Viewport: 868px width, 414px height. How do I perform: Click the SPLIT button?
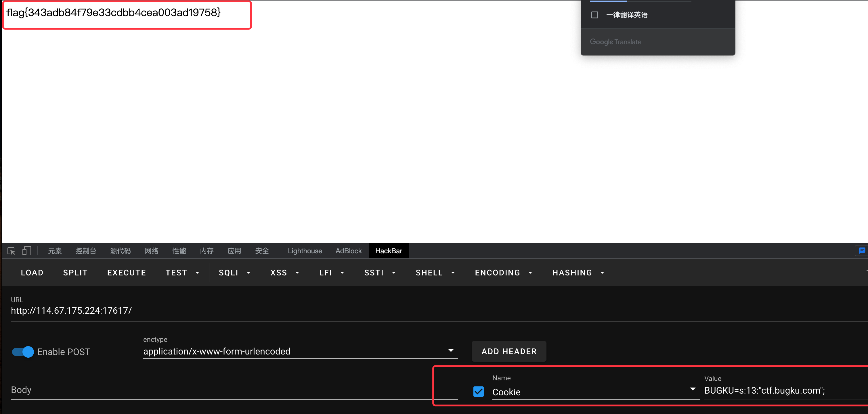pos(75,273)
